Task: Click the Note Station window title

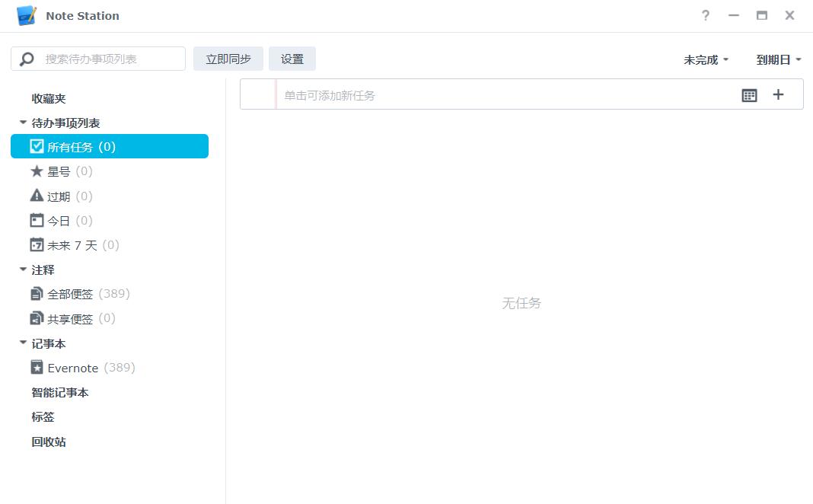Action: click(82, 15)
